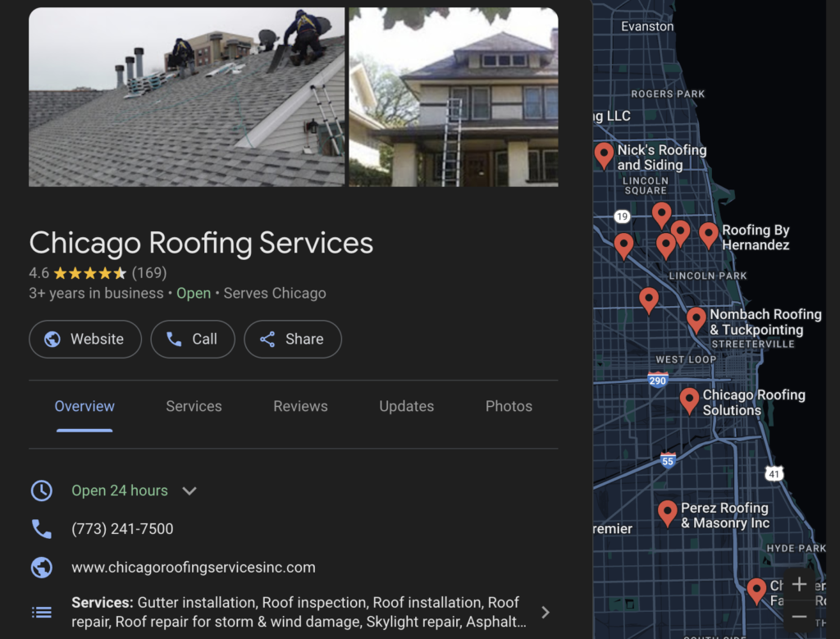Click the phone icon next to (773) 241-7500

click(41, 529)
